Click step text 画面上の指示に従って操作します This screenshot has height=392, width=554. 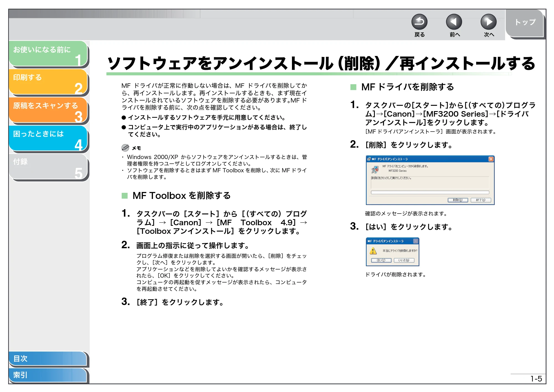193,245
